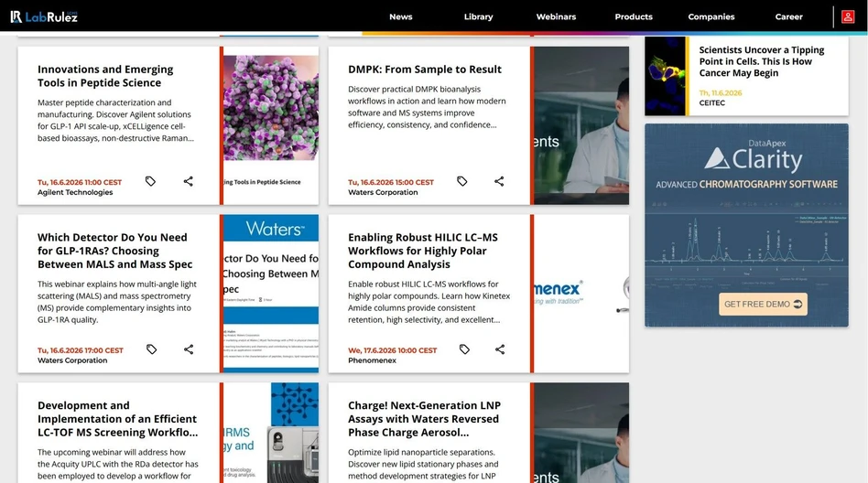Open Scientists Uncover a Tipping Point article
Viewport: 868px width, 483px height.
(x=761, y=61)
